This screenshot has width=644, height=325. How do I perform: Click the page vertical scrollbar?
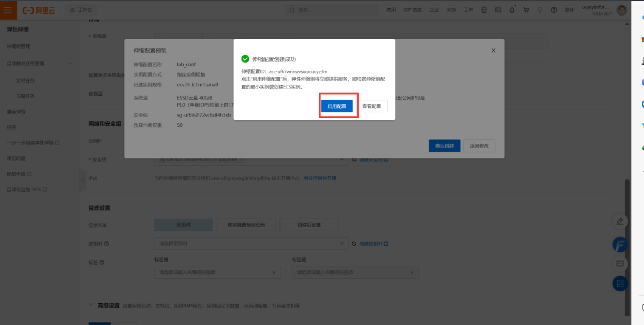pos(627,247)
